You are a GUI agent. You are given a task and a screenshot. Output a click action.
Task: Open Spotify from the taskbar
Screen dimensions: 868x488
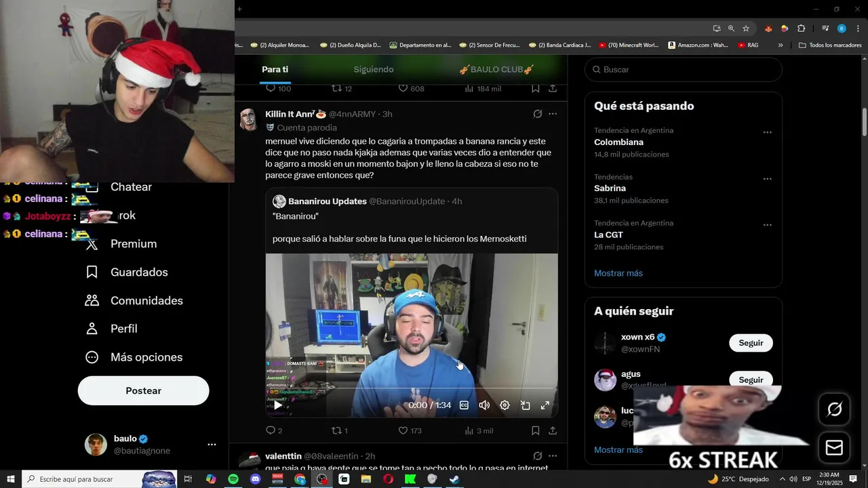(233, 479)
